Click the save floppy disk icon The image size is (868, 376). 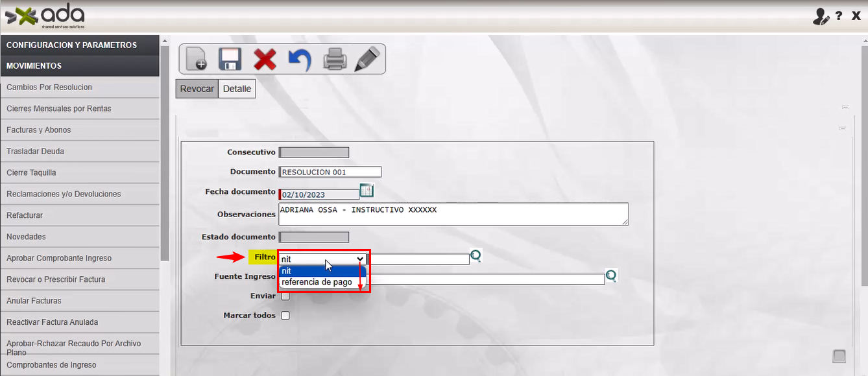230,59
